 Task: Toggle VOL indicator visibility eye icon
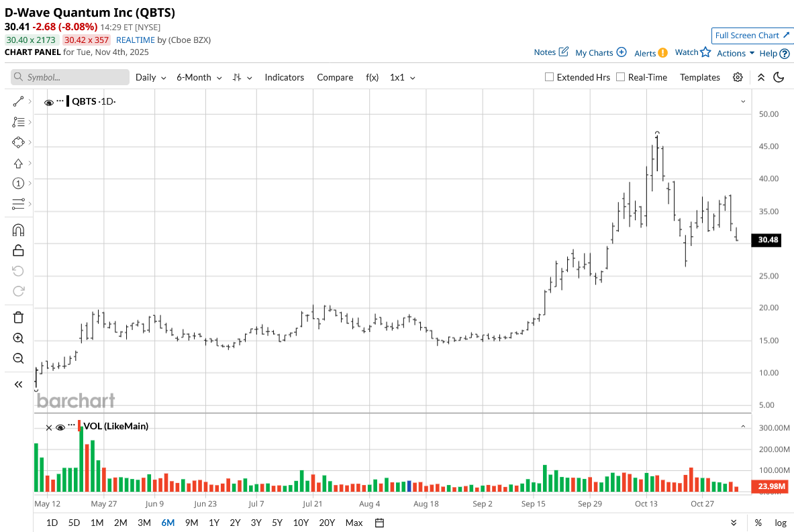pyautogui.click(x=60, y=428)
